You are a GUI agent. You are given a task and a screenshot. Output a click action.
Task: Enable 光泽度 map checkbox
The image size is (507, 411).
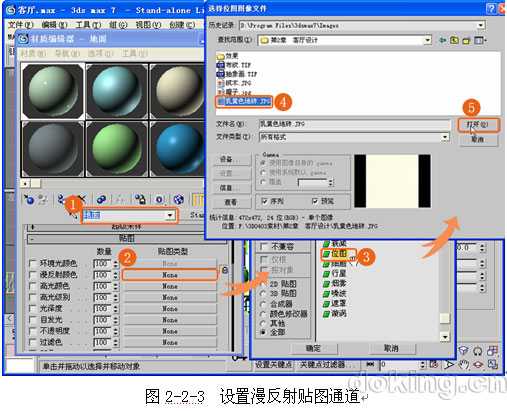tap(33, 308)
